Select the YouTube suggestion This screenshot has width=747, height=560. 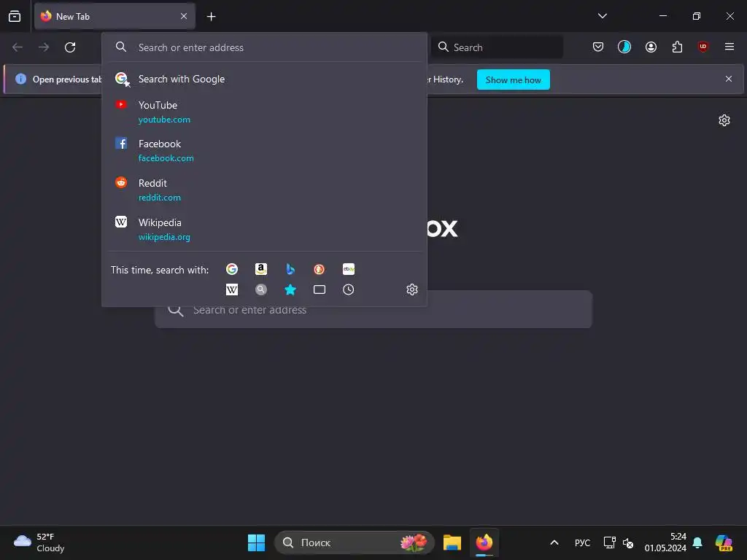coord(264,112)
